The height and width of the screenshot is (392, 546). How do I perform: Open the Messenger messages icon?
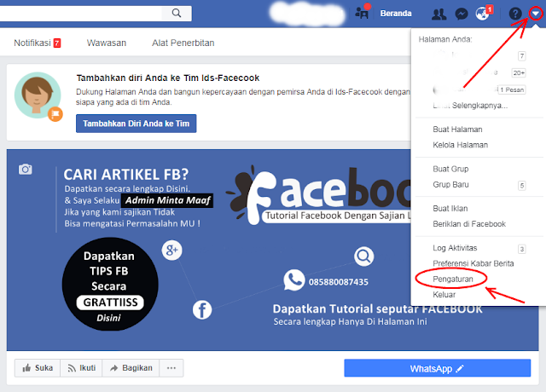(462, 14)
